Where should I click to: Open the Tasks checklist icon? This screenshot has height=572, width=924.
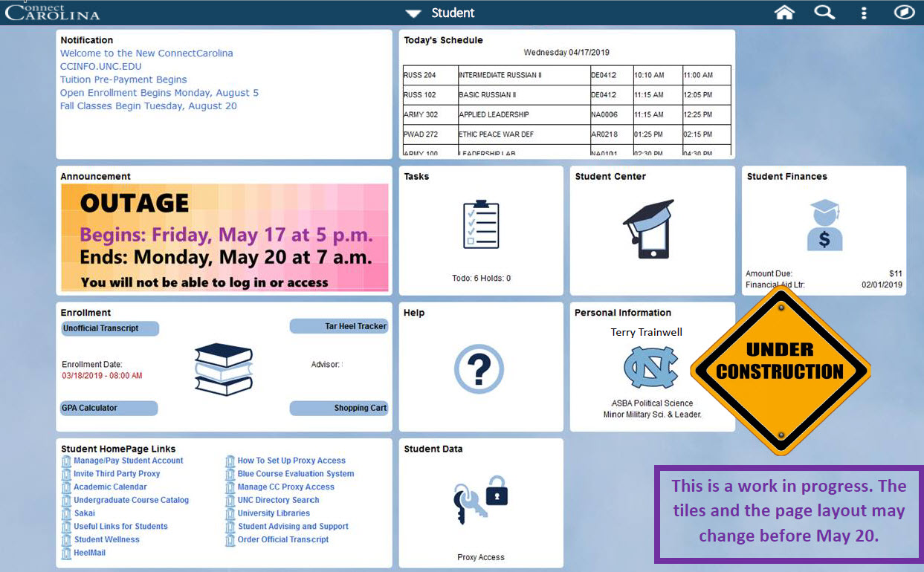pyautogui.click(x=481, y=224)
